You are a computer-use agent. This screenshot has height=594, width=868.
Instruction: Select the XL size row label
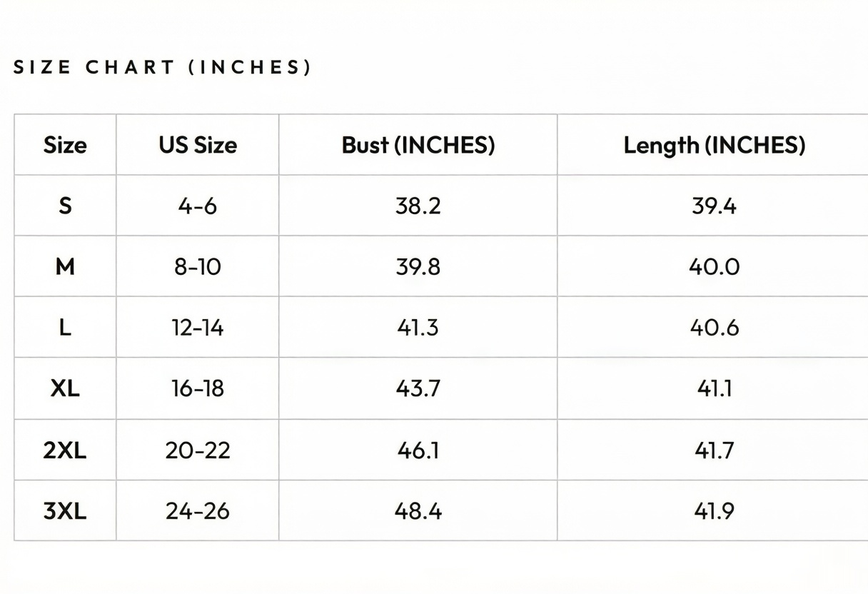[x=65, y=388]
